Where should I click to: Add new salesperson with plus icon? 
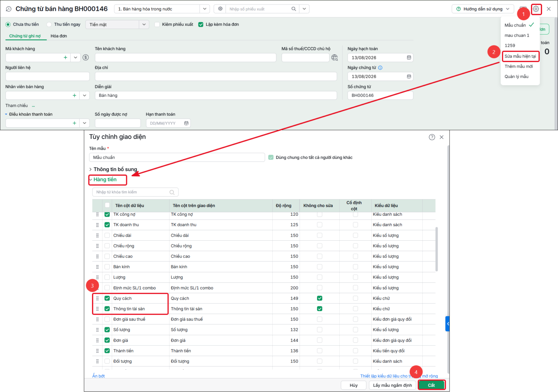tap(74, 95)
